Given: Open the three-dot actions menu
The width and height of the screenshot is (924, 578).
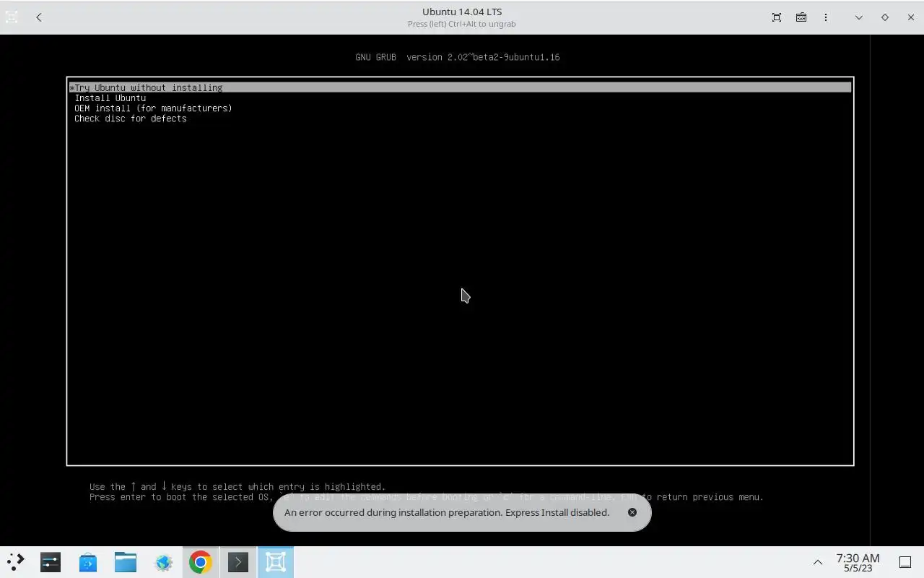Looking at the screenshot, I should coord(826,17).
